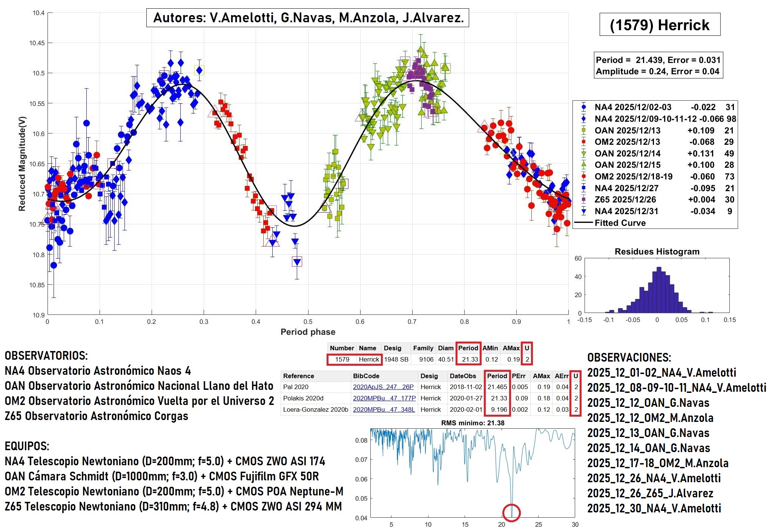Click the Autores title box above the plot

307,18
